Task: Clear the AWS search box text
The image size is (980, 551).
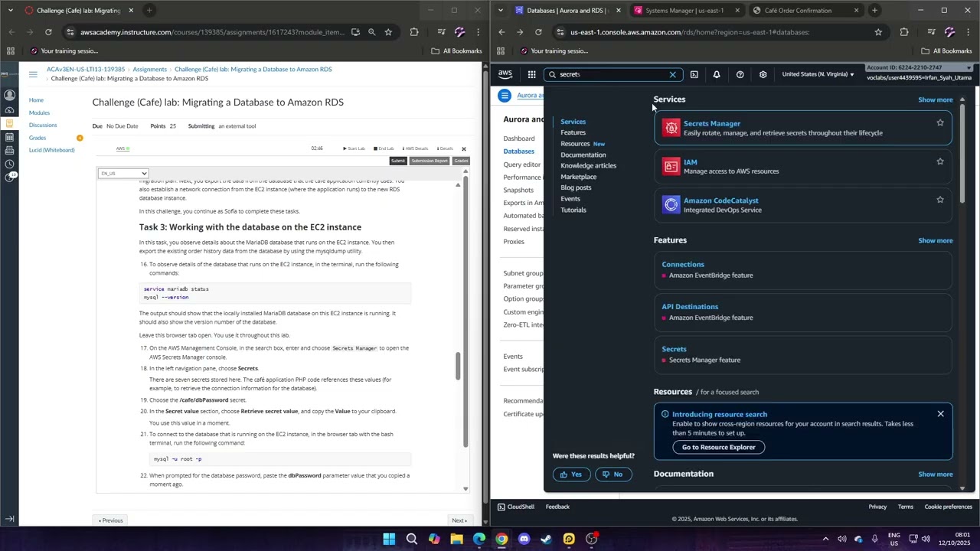Action: point(672,74)
